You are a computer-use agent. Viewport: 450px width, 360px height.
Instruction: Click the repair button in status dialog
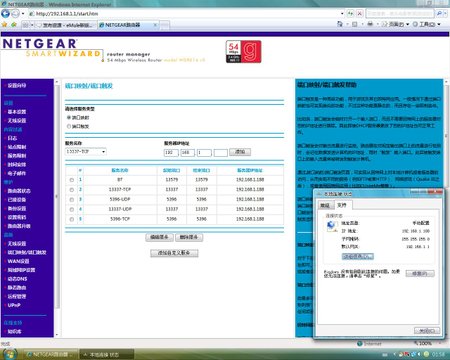point(420,274)
